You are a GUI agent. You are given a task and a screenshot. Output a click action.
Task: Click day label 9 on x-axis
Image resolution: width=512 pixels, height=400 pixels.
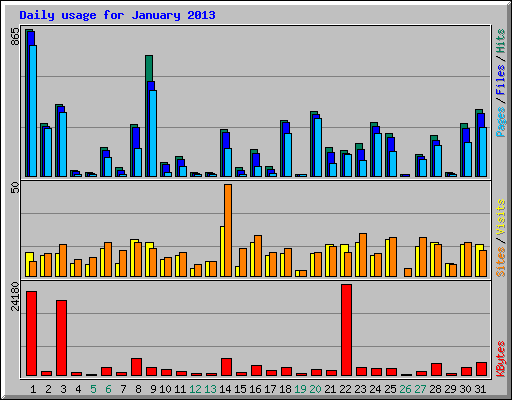coord(153,389)
